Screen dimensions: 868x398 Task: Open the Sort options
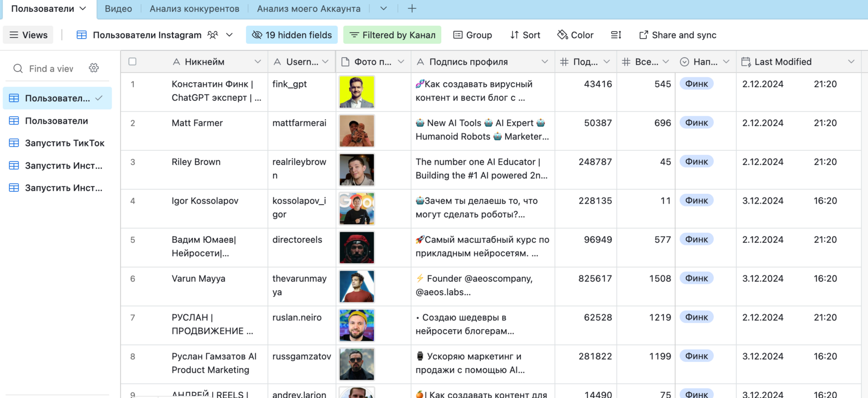pyautogui.click(x=525, y=35)
